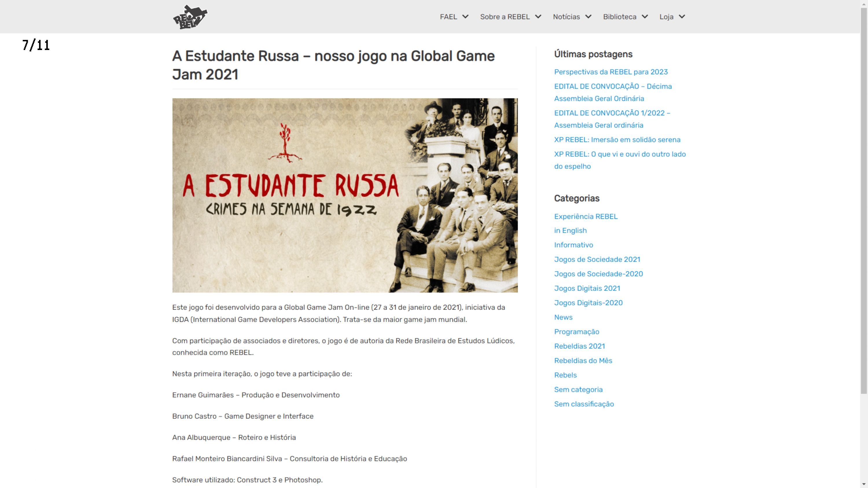Viewport: 868px width, 488px height.
Task: Open the Rebeldias do Mês category
Action: [x=583, y=360]
